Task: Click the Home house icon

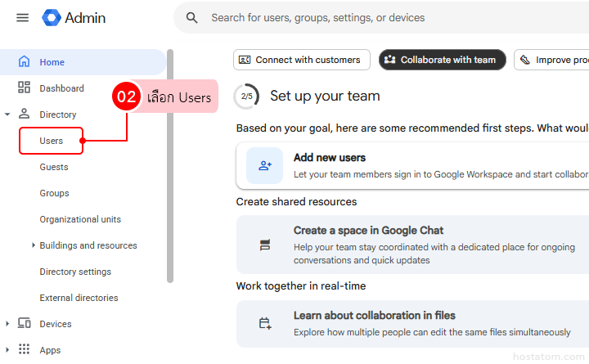Action: click(x=24, y=61)
